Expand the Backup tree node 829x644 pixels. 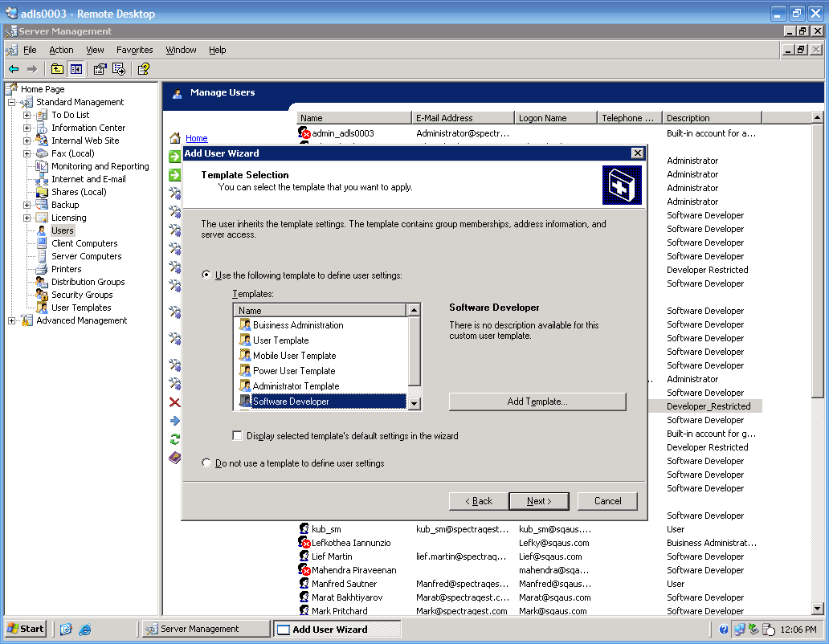(27, 205)
